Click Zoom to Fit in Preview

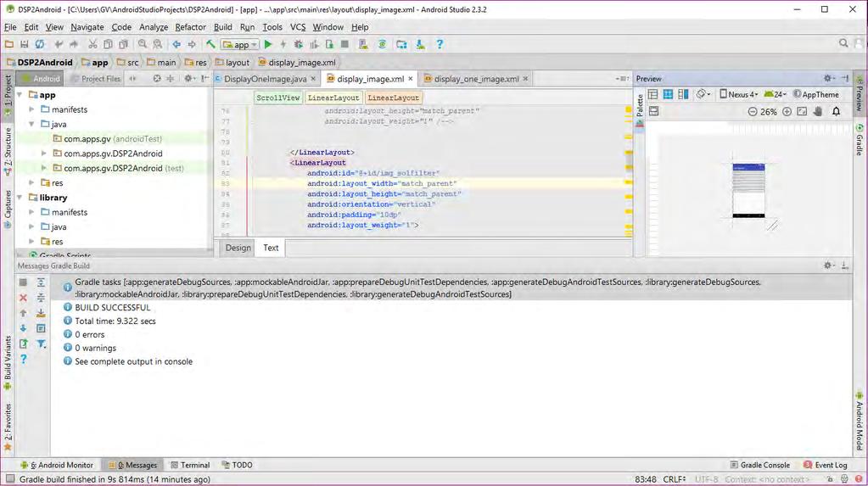[x=802, y=112]
